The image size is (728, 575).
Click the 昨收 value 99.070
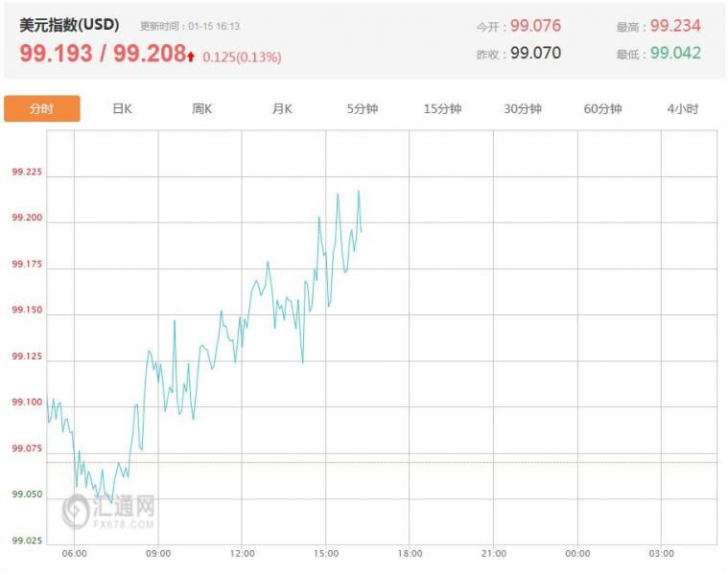click(x=535, y=54)
